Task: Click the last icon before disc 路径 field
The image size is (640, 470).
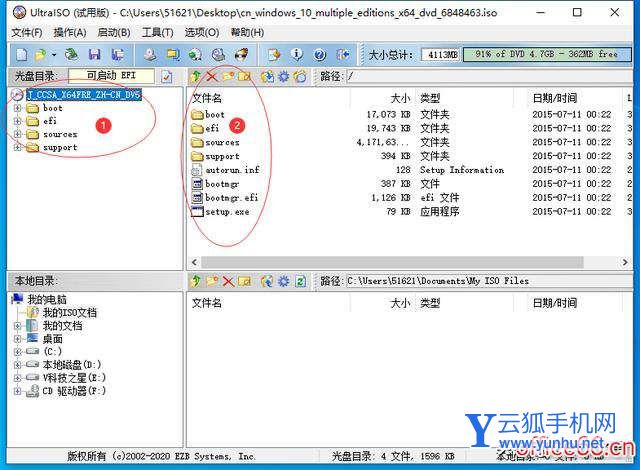Action: [300, 76]
